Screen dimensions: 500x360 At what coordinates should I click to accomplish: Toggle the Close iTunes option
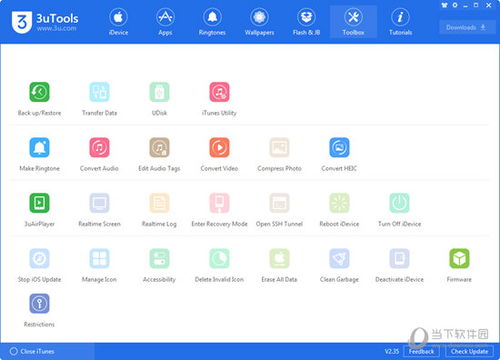coord(32,351)
